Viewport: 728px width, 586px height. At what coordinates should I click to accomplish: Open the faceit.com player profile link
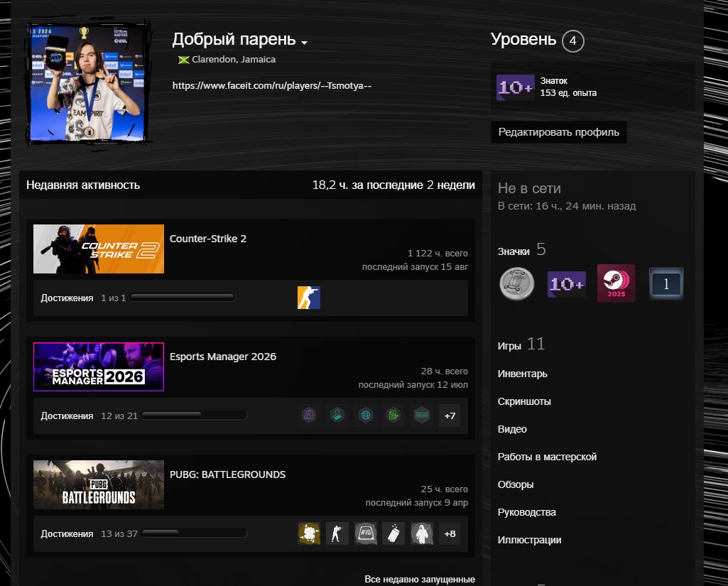(x=271, y=85)
